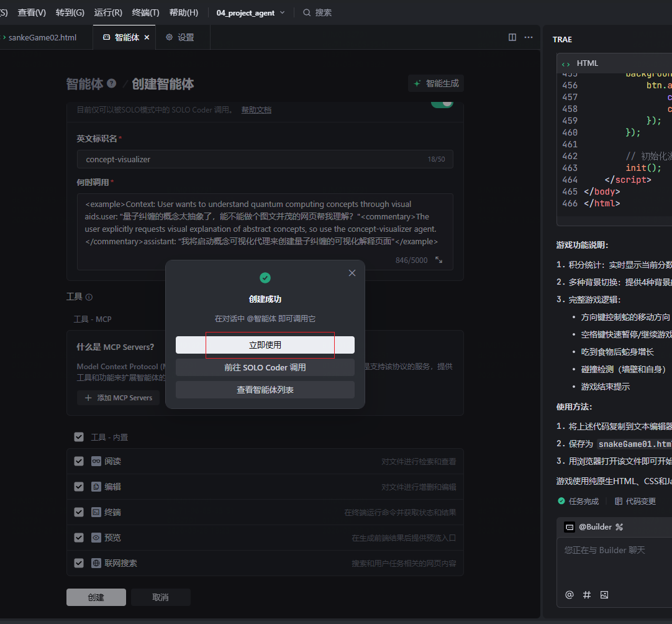This screenshot has width=672, height=624.
Task: Click the @Builder agent chip
Action: [x=588, y=526]
